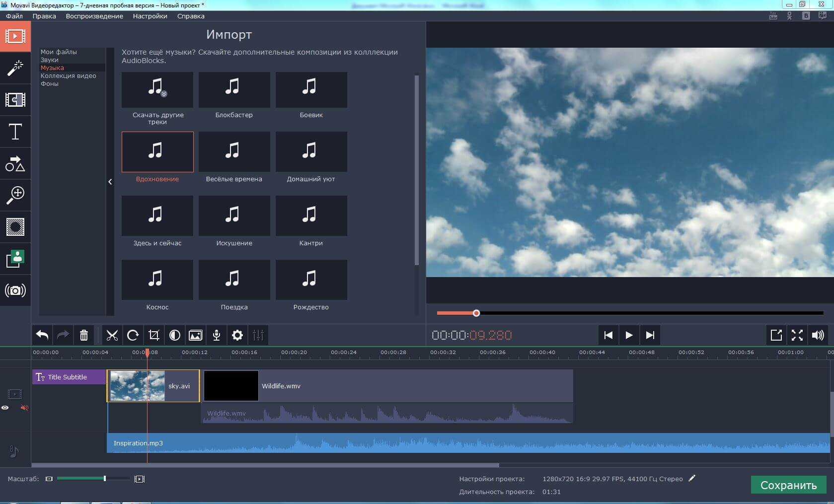Click the timeline horizontal scrollbar
This screenshot has width=834, height=504.
[265, 465]
